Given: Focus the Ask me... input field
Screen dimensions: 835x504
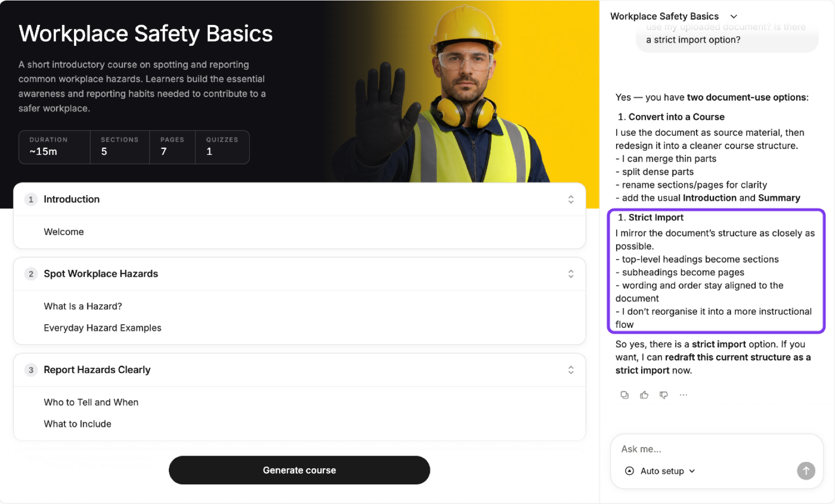Looking at the screenshot, I should pyautogui.click(x=717, y=449).
